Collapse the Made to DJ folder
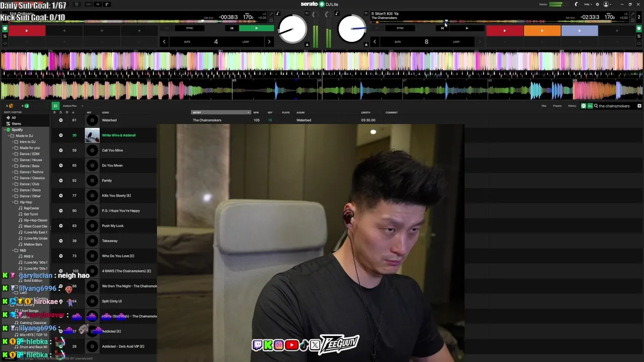644x362 pixels. (9, 136)
